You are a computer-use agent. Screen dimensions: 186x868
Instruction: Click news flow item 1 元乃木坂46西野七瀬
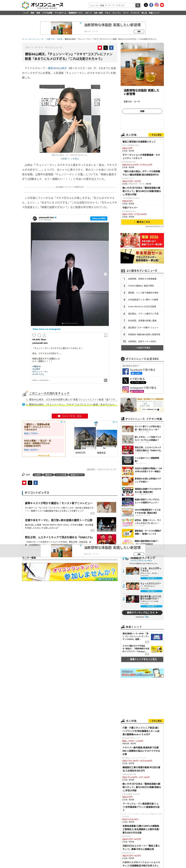(72, 399)
